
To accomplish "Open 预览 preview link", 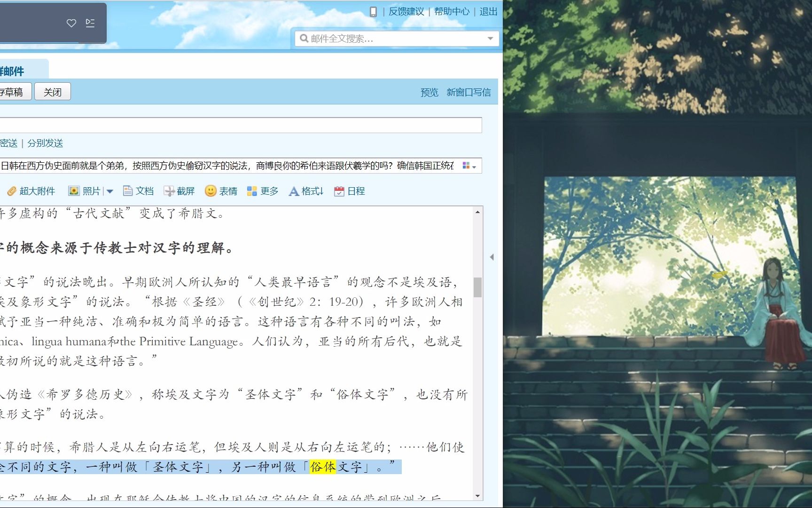I will (429, 92).
